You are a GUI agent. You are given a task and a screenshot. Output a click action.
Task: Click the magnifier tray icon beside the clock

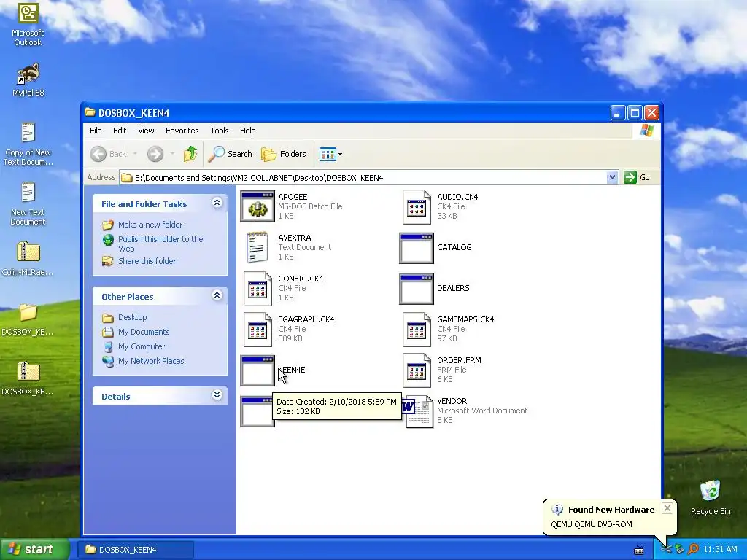(x=693, y=550)
